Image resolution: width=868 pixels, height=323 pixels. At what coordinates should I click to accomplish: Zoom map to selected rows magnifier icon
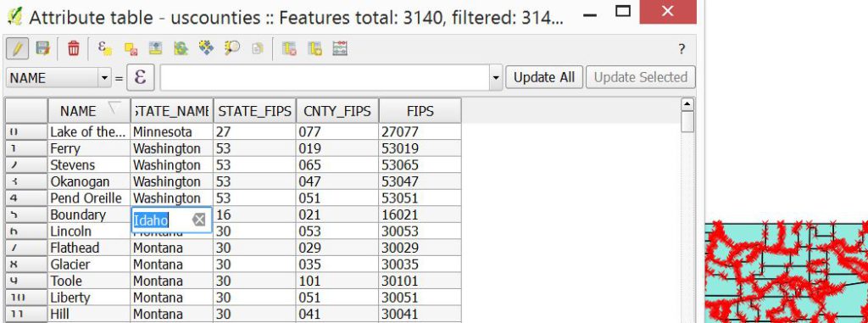coord(231,49)
